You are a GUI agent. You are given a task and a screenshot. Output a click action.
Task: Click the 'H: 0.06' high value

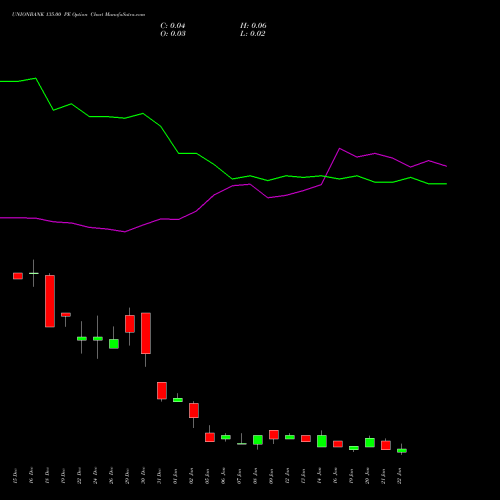[x=253, y=26]
